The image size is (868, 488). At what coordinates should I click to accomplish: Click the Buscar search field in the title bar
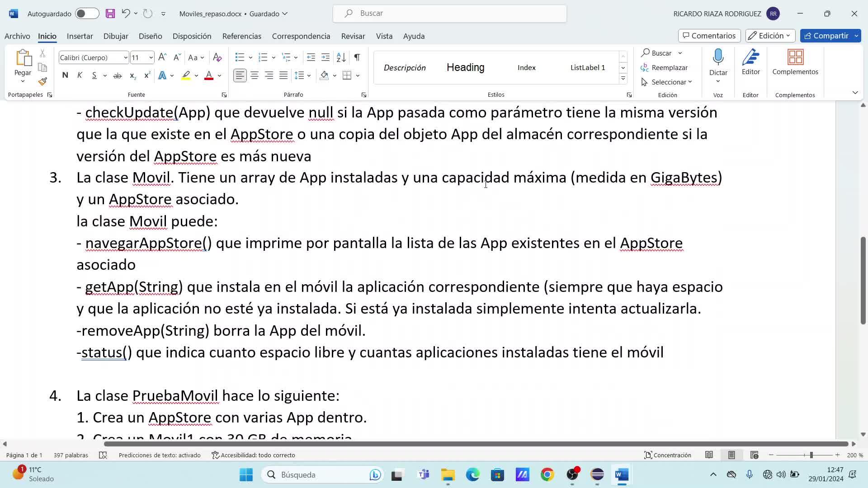click(x=450, y=14)
